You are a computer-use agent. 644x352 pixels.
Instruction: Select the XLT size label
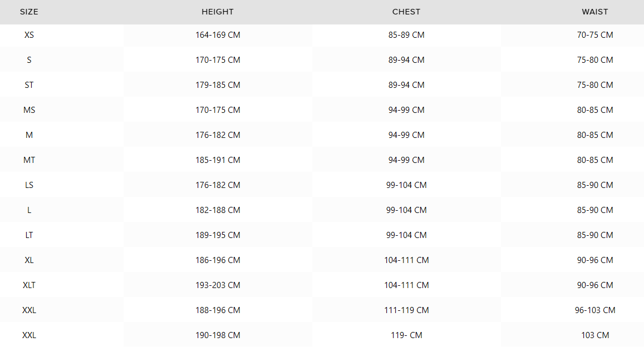coord(29,285)
